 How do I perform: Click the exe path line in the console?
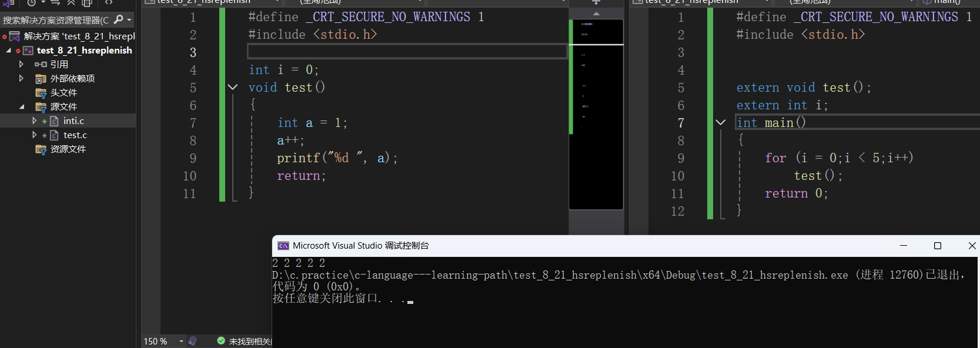click(x=618, y=275)
